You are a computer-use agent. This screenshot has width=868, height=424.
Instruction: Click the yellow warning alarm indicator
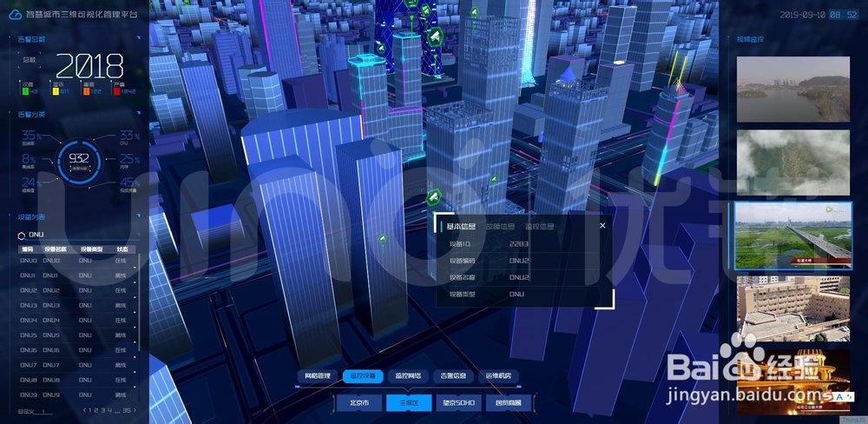pyautogui.click(x=56, y=91)
